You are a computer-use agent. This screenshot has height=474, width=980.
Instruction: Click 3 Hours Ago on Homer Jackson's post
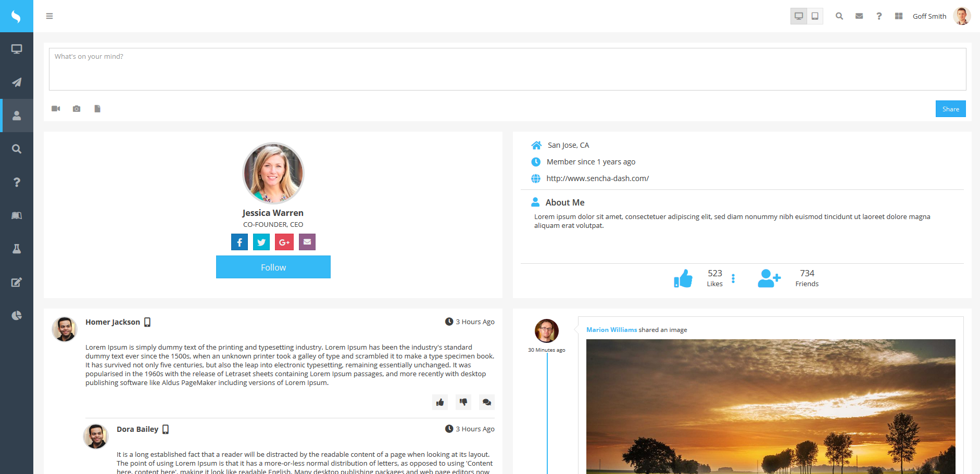470,322
